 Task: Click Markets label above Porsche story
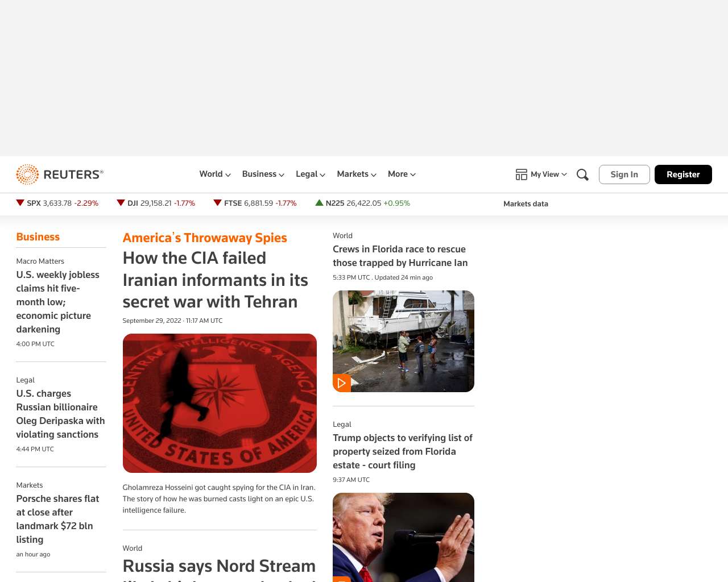point(30,485)
